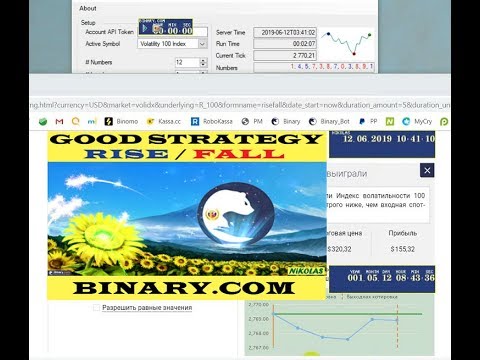Viewport: 480px width, 360px height.
Task: Toggle Разрешить равные значения checkbox
Action: pyautogui.click(x=96, y=308)
